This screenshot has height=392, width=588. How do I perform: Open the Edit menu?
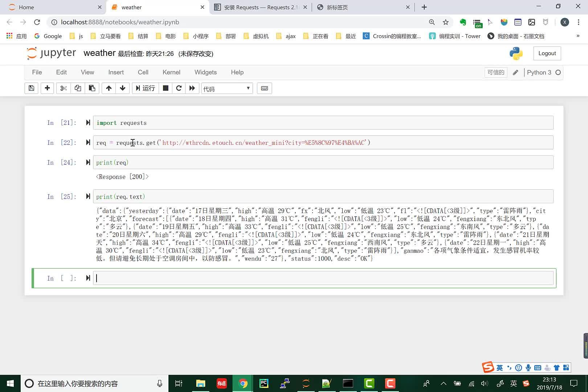(61, 72)
